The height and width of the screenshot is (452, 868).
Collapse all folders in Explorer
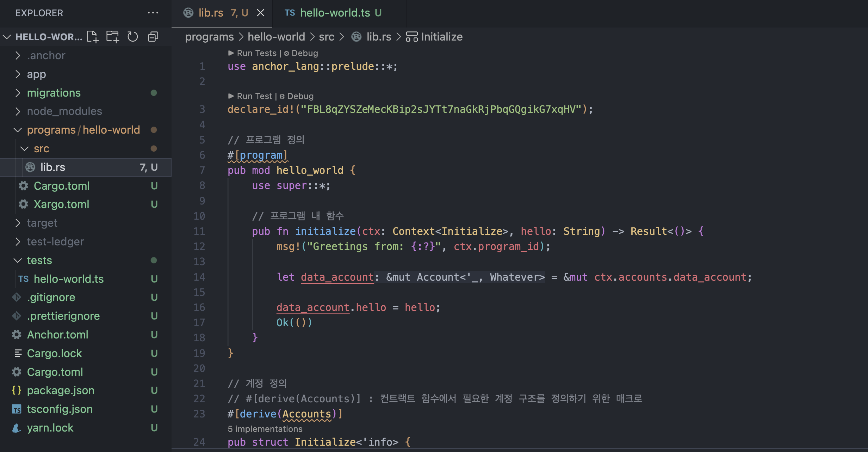(x=153, y=37)
